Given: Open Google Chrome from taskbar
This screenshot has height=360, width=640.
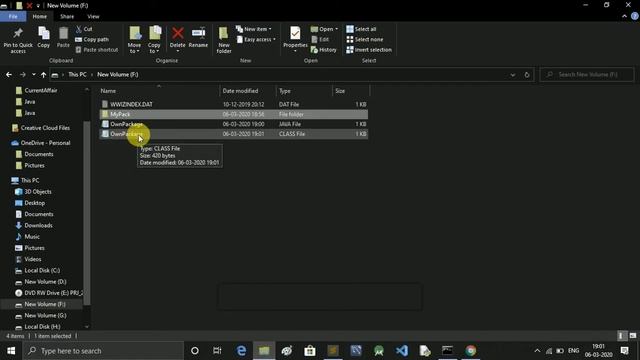Looking at the screenshot, I should tap(470, 351).
